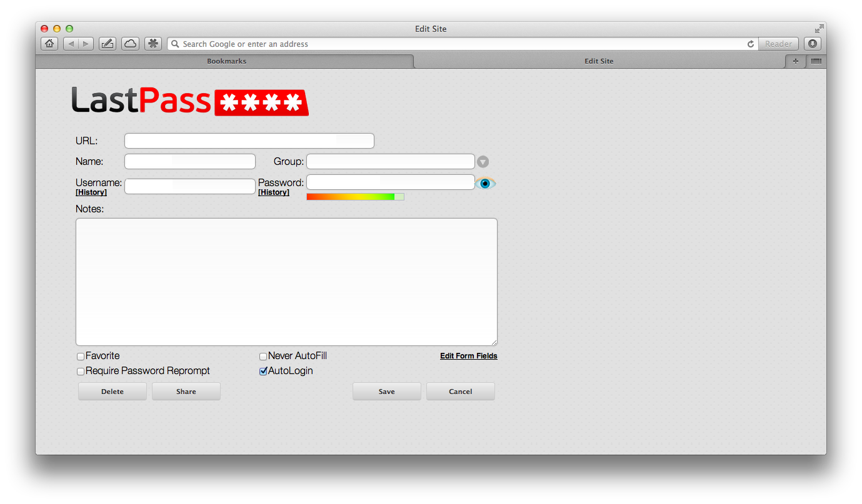Click the password strength meter bar
Viewport: 862px width, 504px height.
point(355,197)
